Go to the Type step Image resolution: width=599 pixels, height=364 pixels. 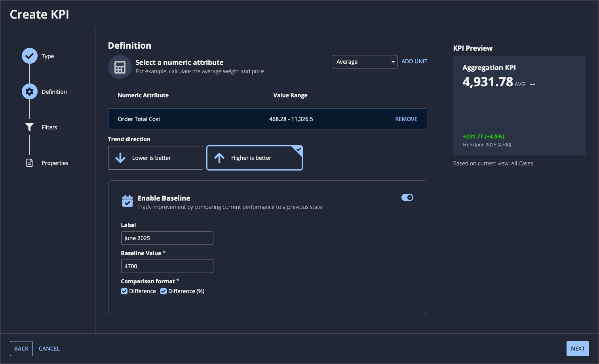tap(48, 56)
